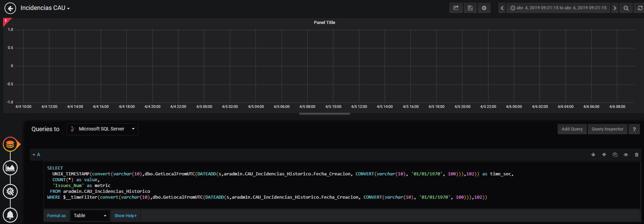Open the General settings tab in sidebar

point(10,191)
